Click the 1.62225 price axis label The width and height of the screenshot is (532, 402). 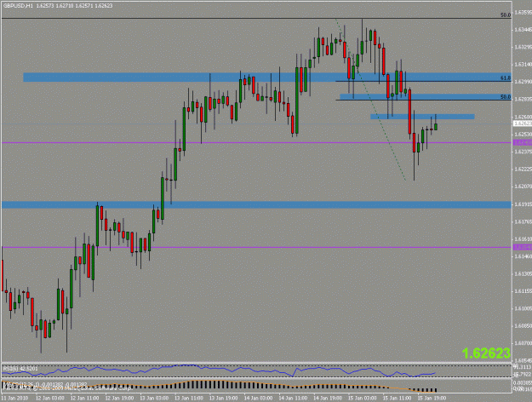[523, 169]
